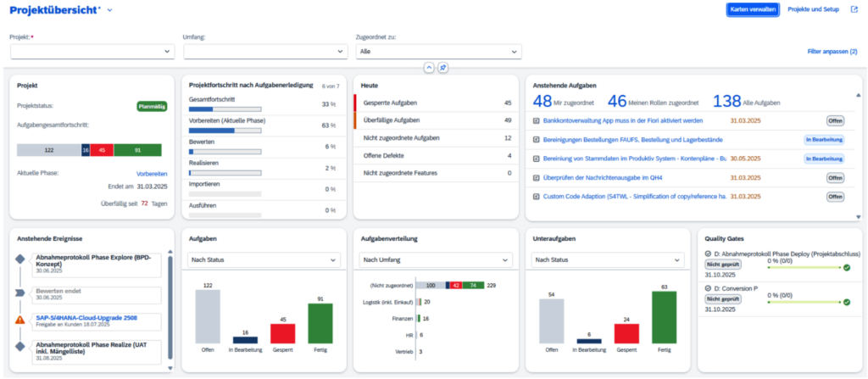Open the Filter anpassen (2) link
The image size is (868, 379).
click(832, 52)
